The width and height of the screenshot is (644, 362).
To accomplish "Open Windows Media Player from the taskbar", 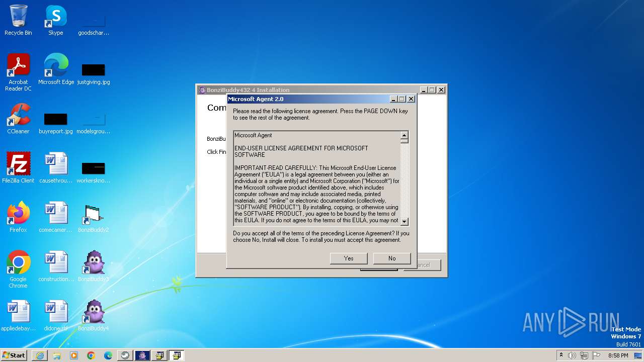I will pyautogui.click(x=74, y=355).
